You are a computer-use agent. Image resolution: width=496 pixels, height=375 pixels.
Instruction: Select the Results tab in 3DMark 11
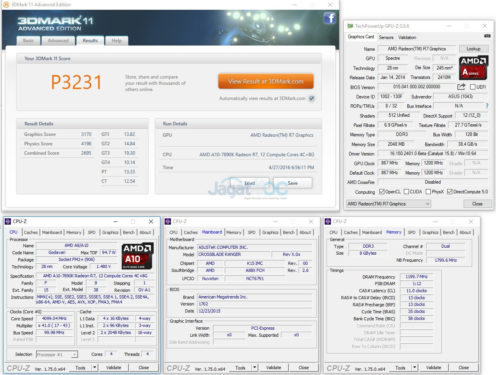tap(90, 41)
